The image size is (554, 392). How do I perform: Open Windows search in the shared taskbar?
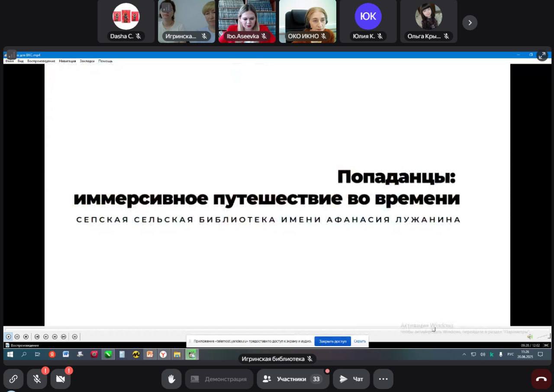click(x=24, y=354)
